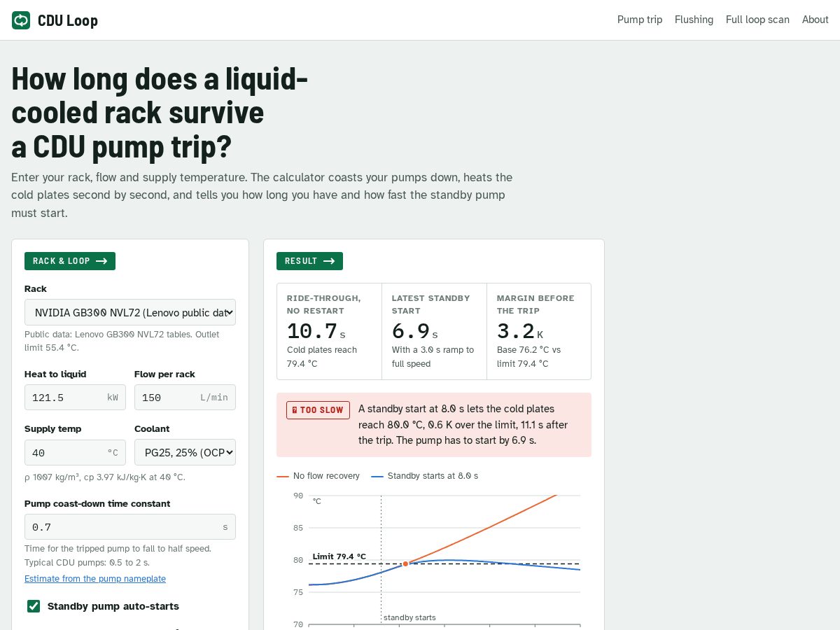Click the Too Slow warning badge
The width and height of the screenshot is (840, 630).
coord(318,410)
